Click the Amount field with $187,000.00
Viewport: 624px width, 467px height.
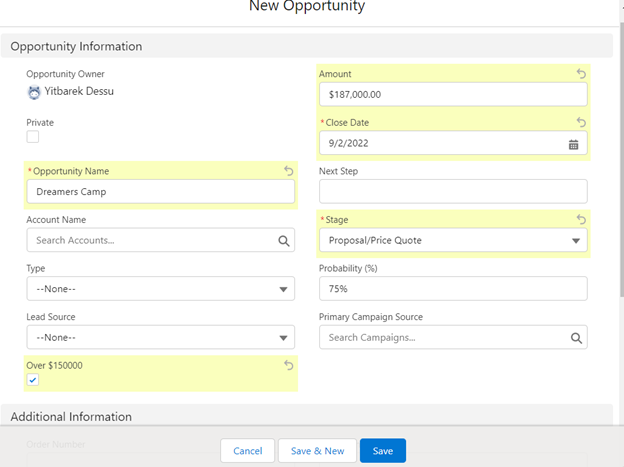pos(453,94)
